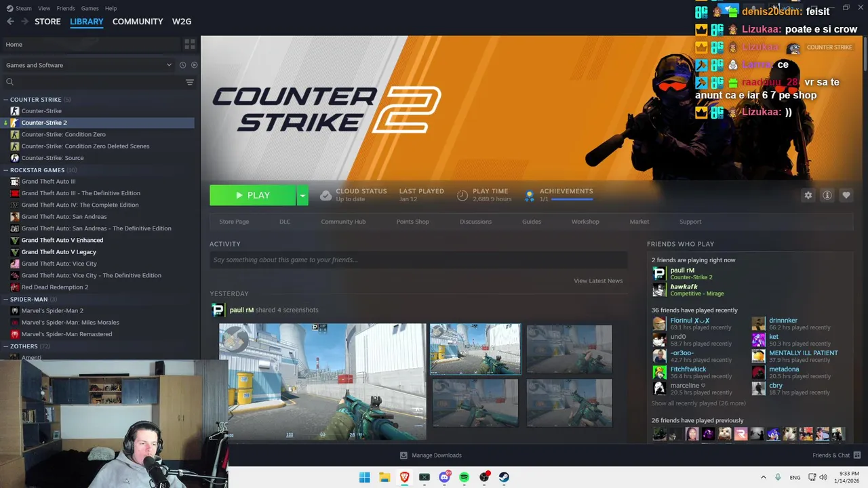Viewport: 868px width, 488px height.
Task: Switch to COMMUNITY tab
Action: click(138, 22)
